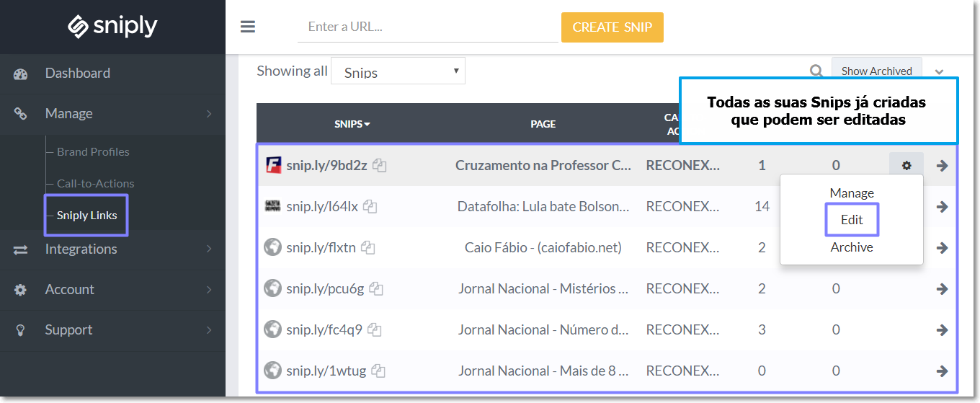
Task: Copy the snip.ly/flxtn link
Action: [x=368, y=248]
